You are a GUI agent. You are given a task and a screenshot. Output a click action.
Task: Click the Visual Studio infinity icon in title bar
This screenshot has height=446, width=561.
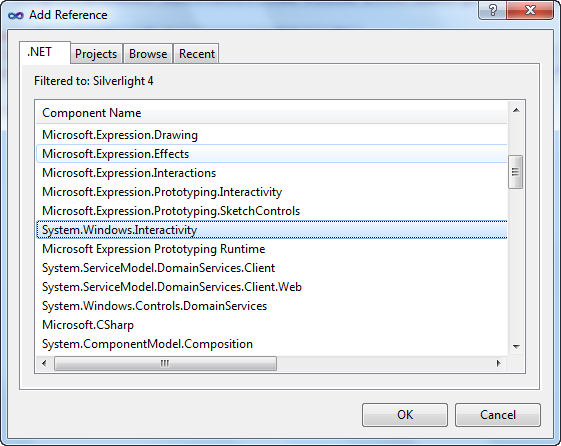coord(16,15)
